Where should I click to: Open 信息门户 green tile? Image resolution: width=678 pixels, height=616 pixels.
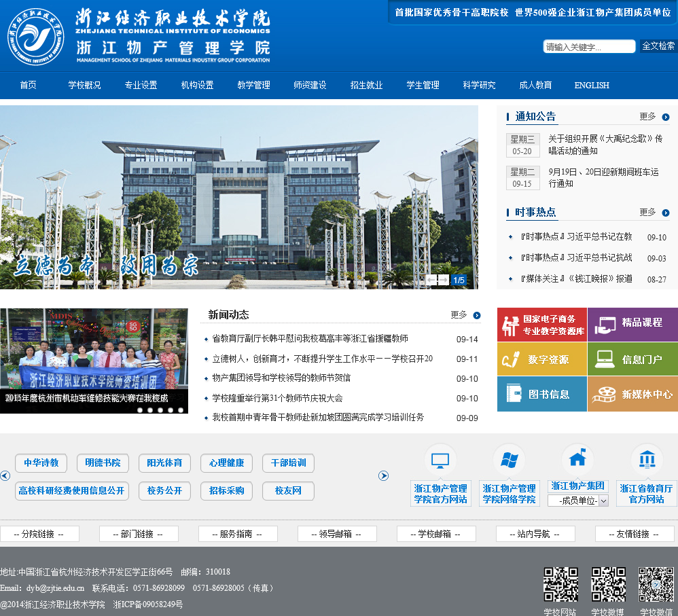[632, 359]
